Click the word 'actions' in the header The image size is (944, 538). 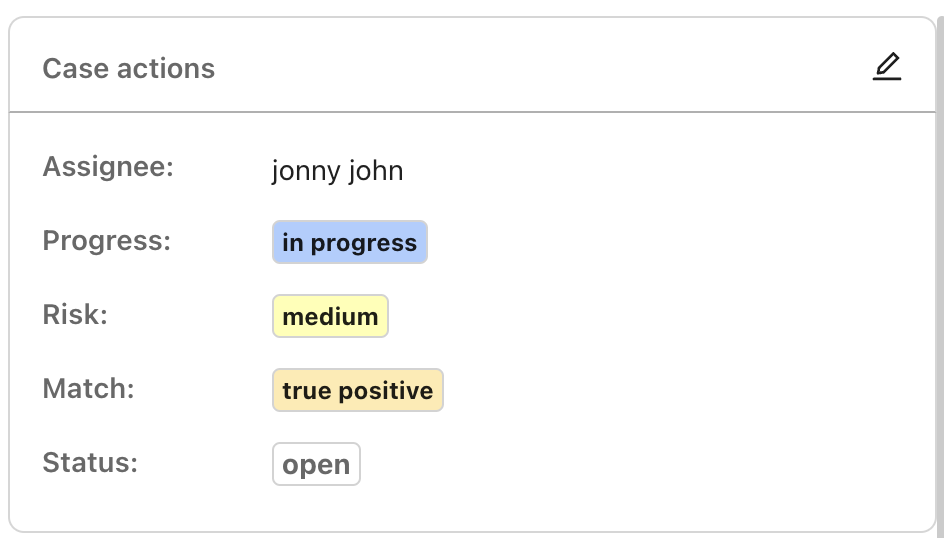[166, 69]
